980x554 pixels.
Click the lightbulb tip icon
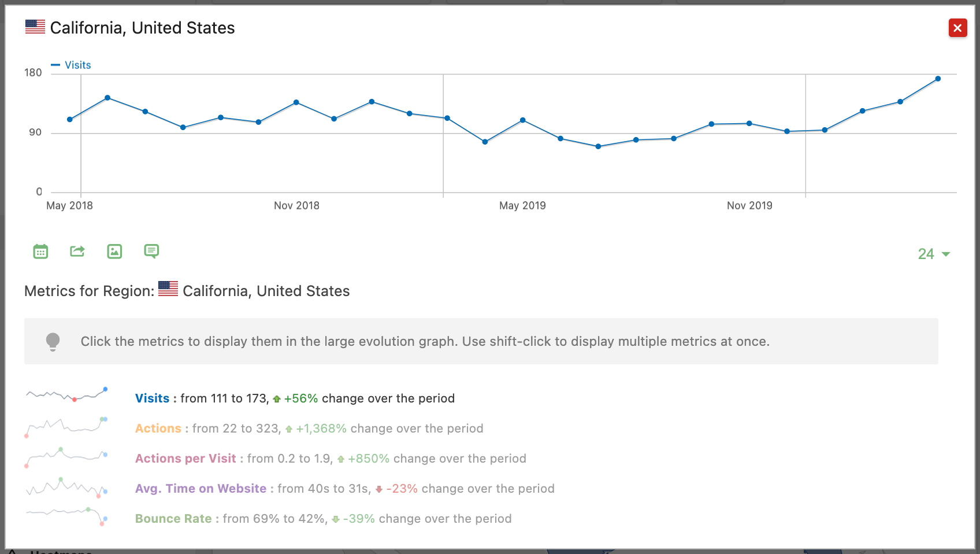pos(53,341)
